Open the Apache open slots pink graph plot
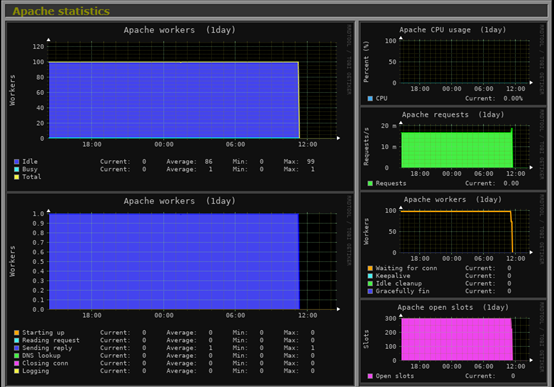The width and height of the screenshot is (557, 387). (465, 339)
